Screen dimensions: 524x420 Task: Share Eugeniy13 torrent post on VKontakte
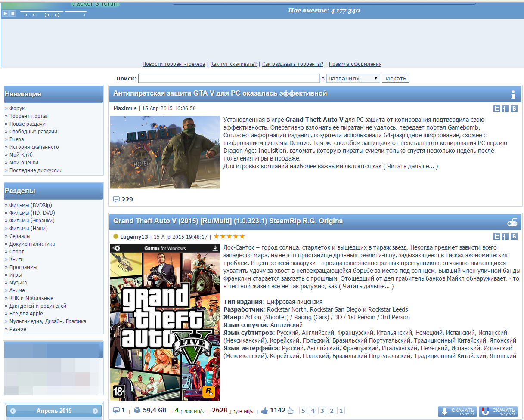pyautogui.click(x=514, y=237)
